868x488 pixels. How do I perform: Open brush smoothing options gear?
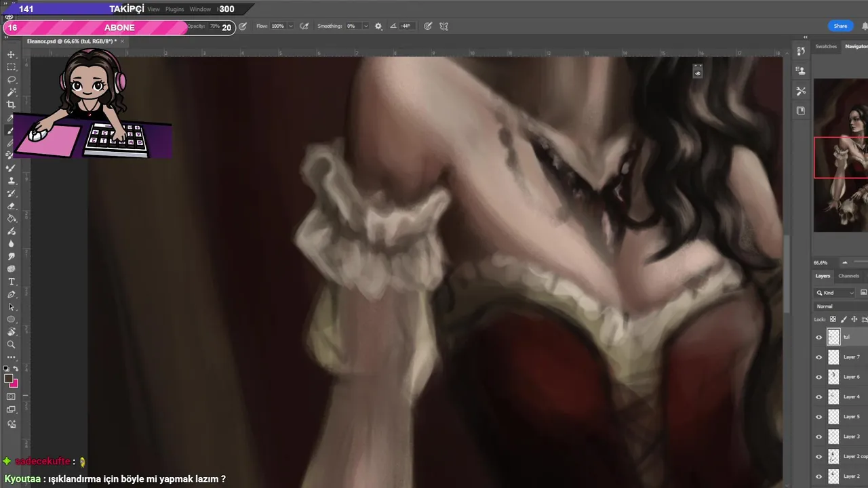coord(378,26)
